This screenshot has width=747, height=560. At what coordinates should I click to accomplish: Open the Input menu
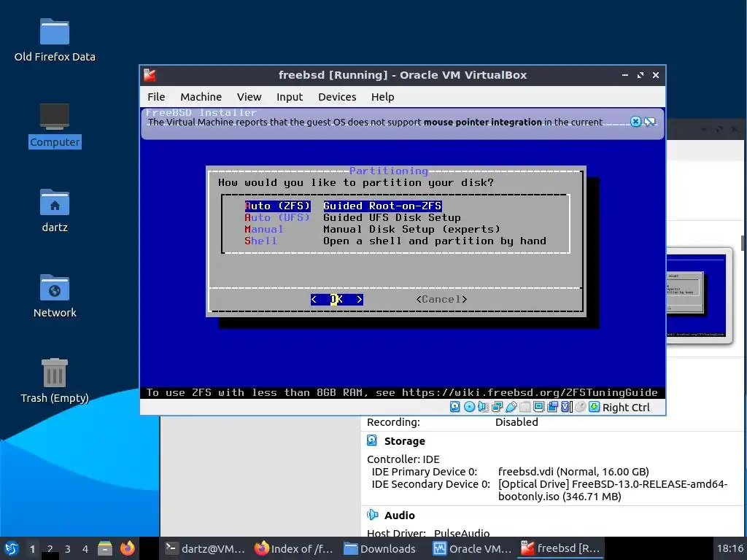click(x=290, y=97)
